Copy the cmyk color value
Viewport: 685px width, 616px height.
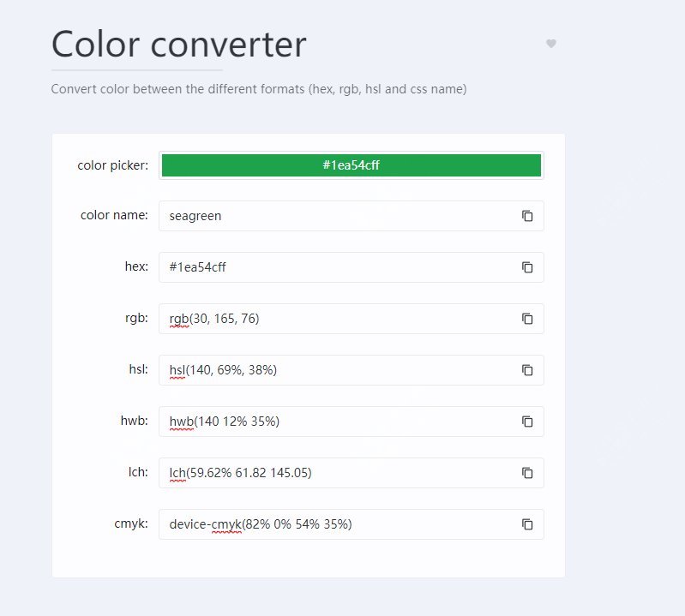click(x=527, y=524)
